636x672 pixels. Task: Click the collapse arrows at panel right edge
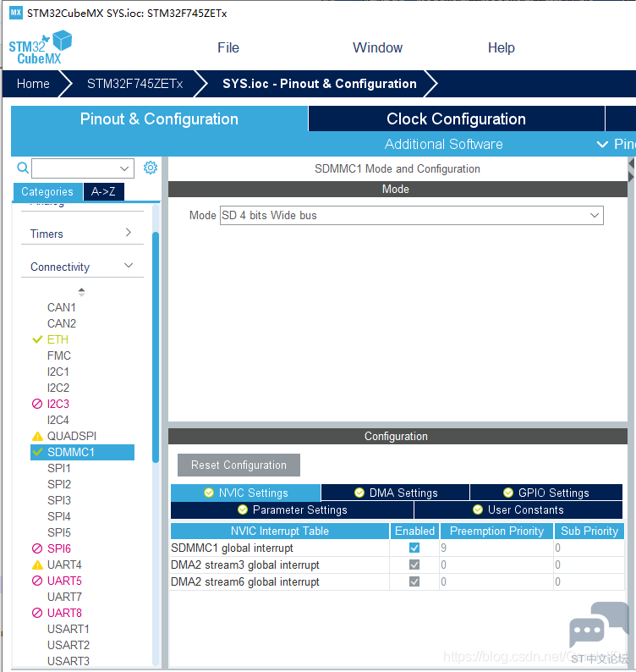631,170
